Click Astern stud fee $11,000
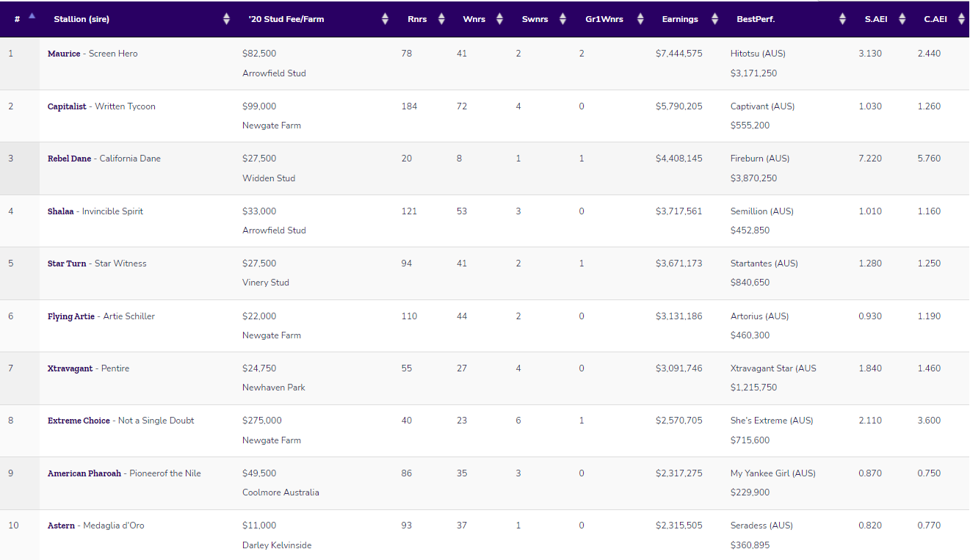Screen dimensions: 970x560 tap(259, 526)
